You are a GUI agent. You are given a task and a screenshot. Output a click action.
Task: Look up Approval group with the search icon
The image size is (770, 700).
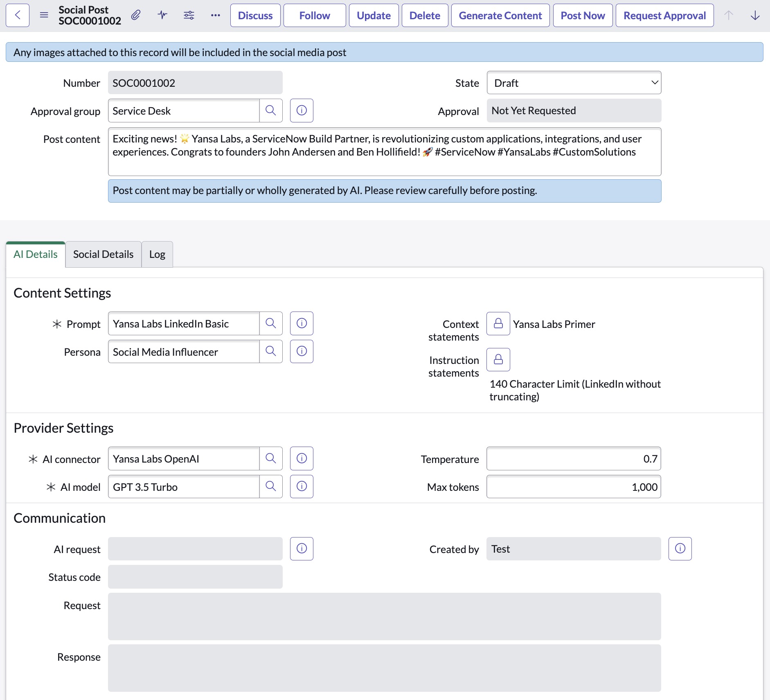[271, 111]
